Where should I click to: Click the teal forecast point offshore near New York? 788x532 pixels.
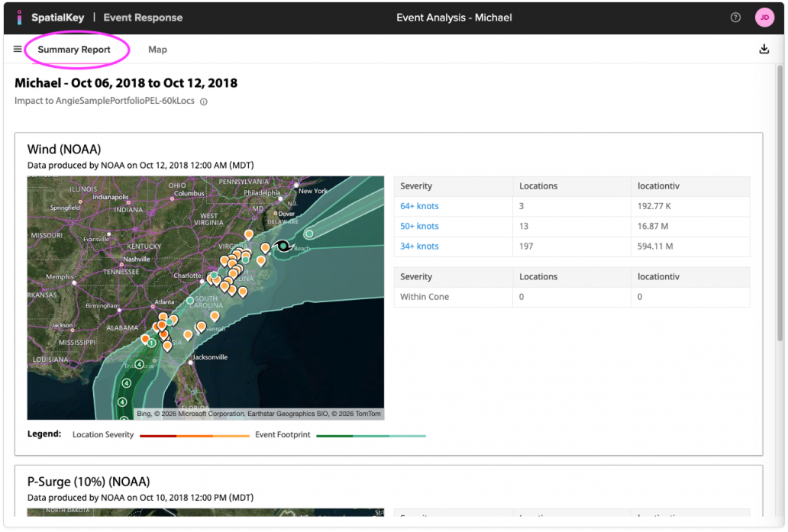click(x=309, y=234)
